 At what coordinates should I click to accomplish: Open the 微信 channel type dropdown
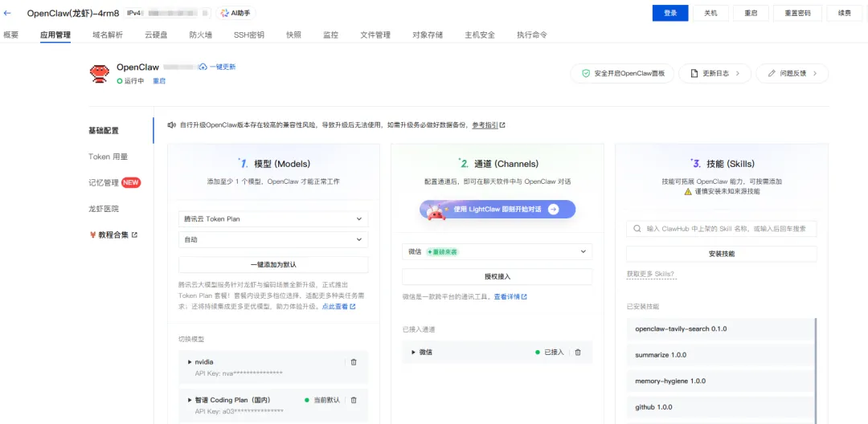tap(497, 251)
